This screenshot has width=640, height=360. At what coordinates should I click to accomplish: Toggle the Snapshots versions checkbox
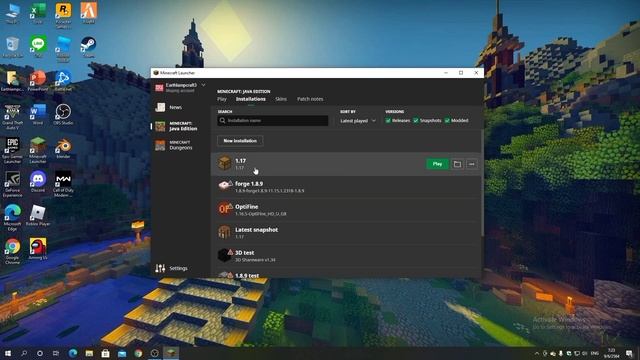416,120
